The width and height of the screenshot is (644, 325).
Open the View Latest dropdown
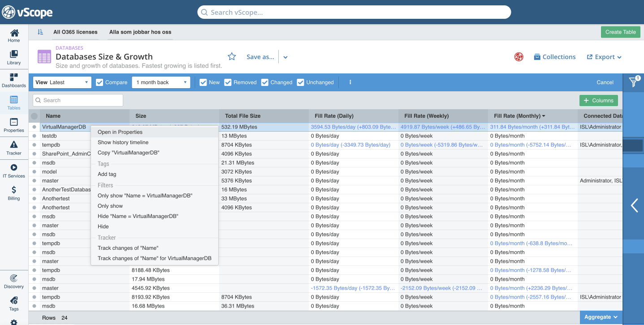(x=62, y=82)
